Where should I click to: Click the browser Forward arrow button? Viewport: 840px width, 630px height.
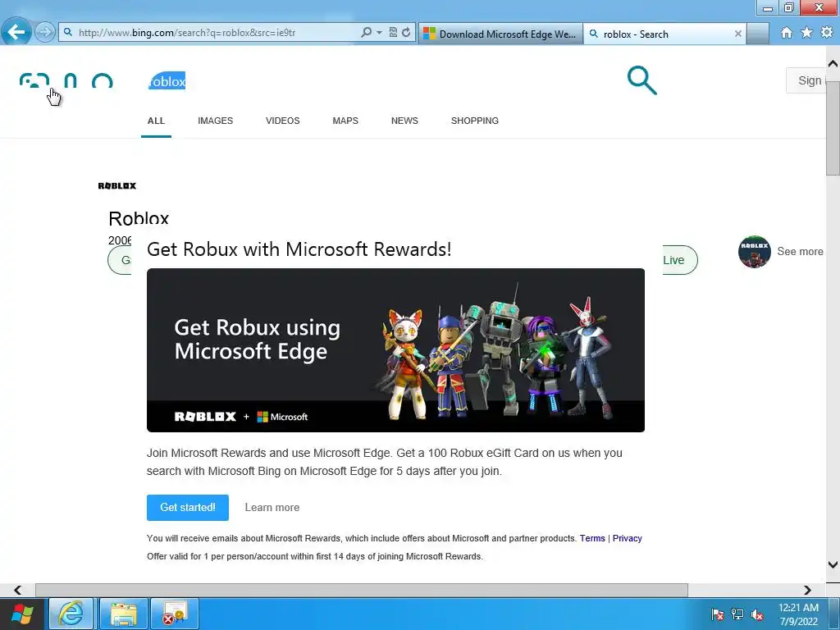point(45,32)
